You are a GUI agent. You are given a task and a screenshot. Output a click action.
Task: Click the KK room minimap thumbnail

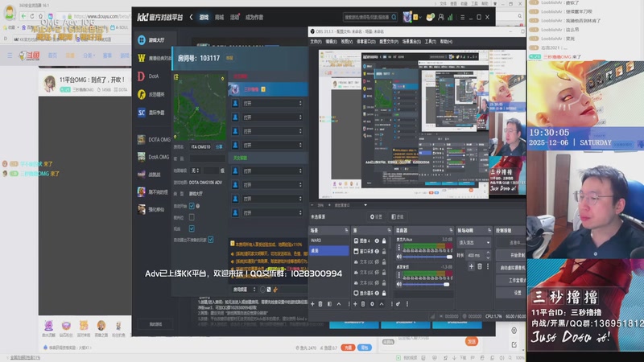coord(200,107)
